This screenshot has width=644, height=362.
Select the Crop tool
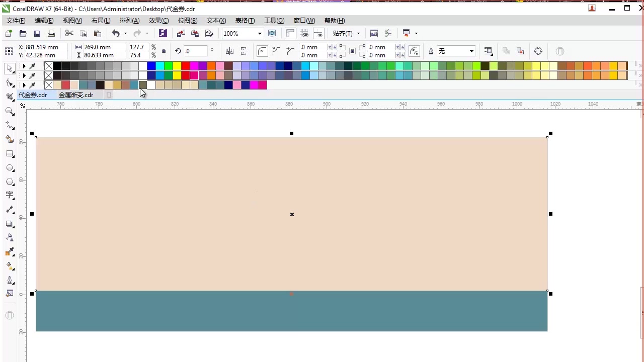pos(10,97)
